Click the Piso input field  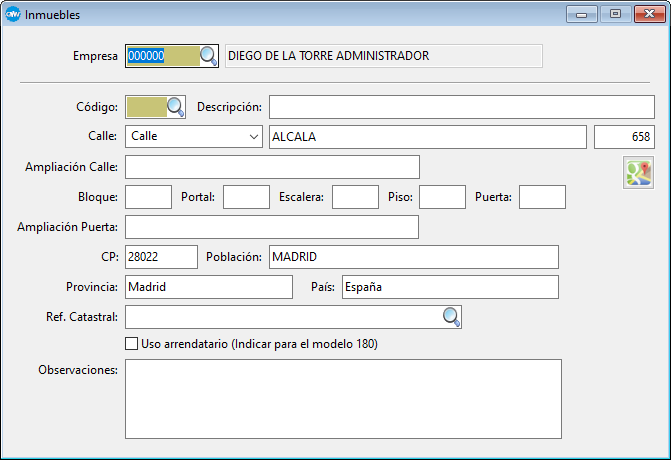[442, 197]
